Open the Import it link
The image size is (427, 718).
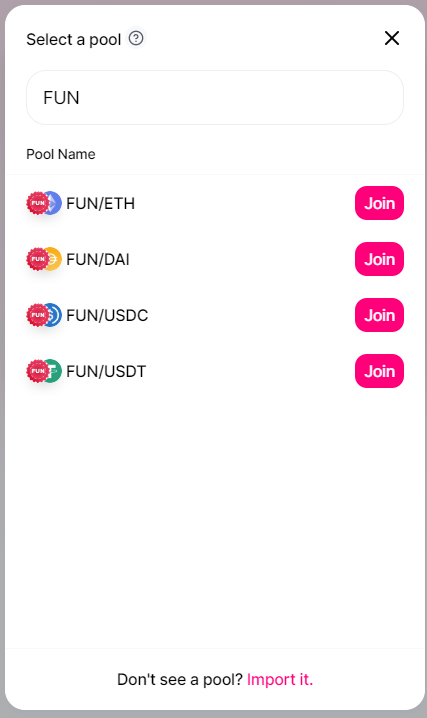[x=280, y=680]
